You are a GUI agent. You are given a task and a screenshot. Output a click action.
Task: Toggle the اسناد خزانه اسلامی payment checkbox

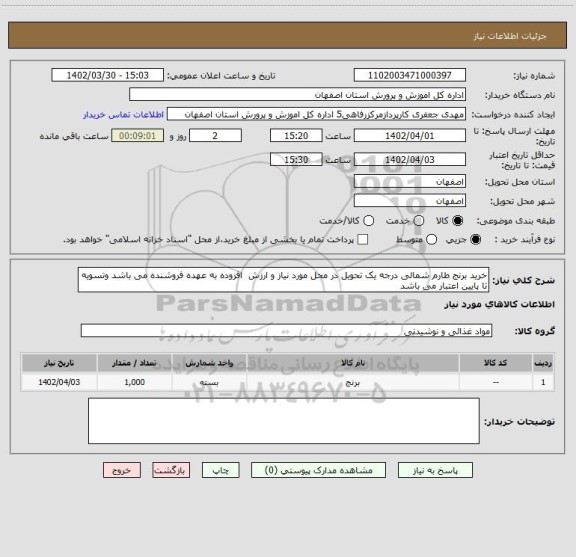(x=363, y=240)
